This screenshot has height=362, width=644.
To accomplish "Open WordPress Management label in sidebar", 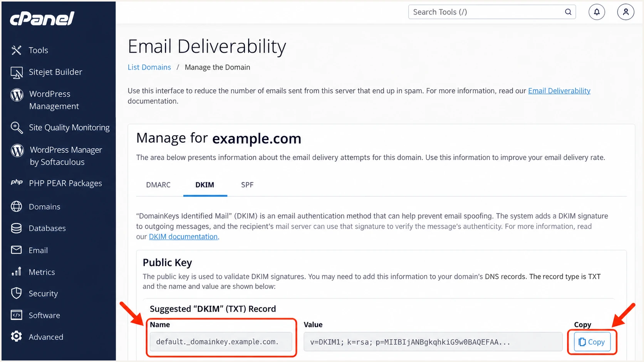I will (x=54, y=100).
